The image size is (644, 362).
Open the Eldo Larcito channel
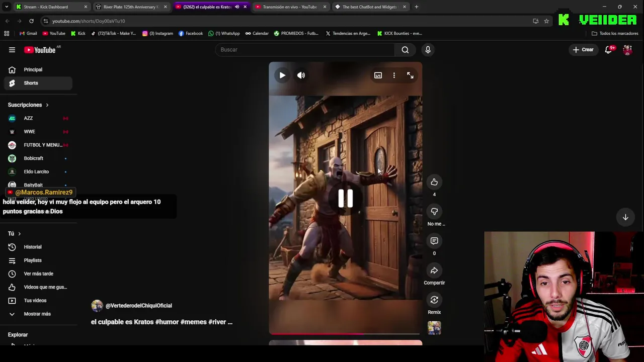(x=38, y=171)
